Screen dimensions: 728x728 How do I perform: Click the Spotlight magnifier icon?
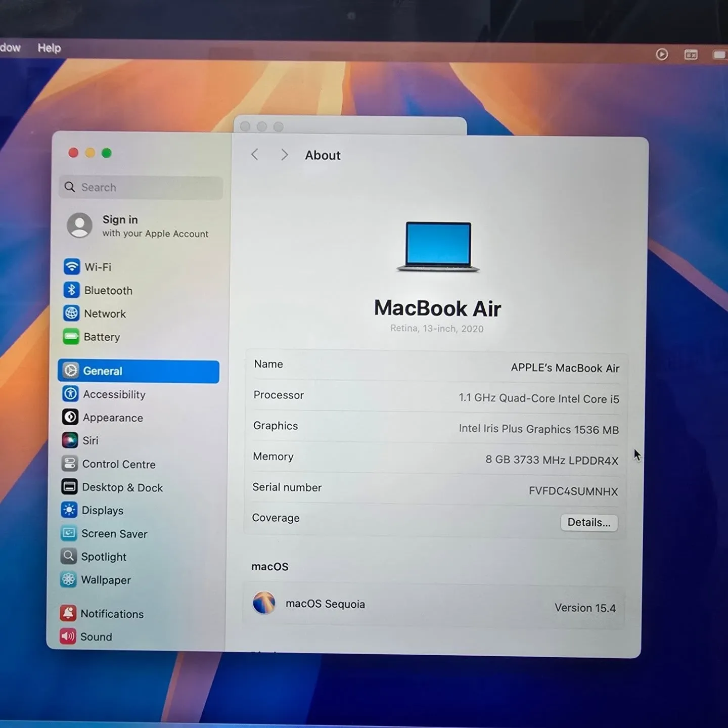coord(69,556)
